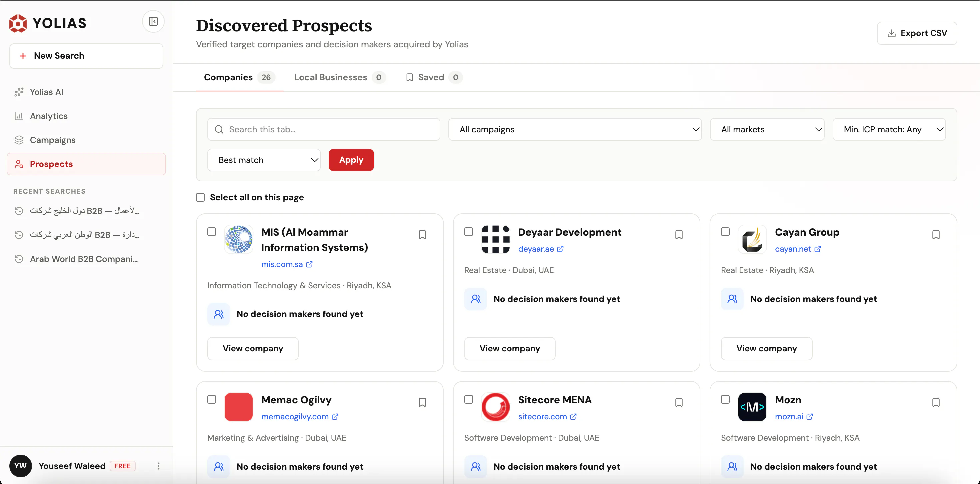Bookmark the MIS (Al Moammar Information Systems) card
The width and height of the screenshot is (980, 484).
click(x=422, y=235)
